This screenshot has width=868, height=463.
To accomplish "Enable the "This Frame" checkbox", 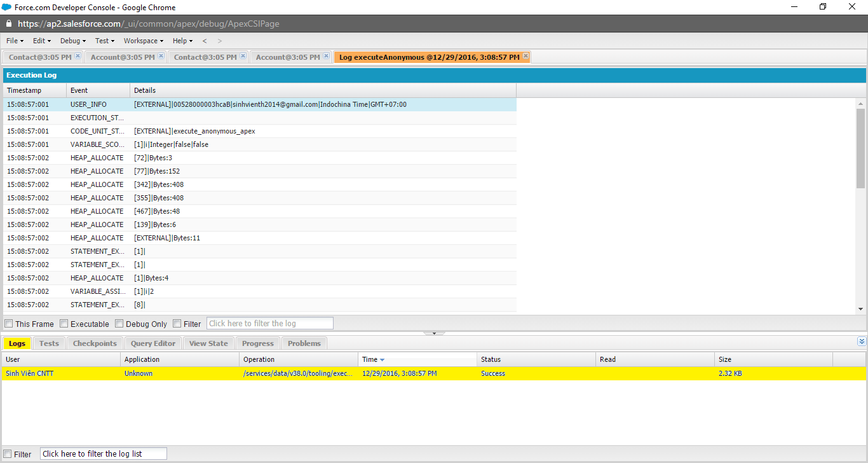I will (8, 323).
